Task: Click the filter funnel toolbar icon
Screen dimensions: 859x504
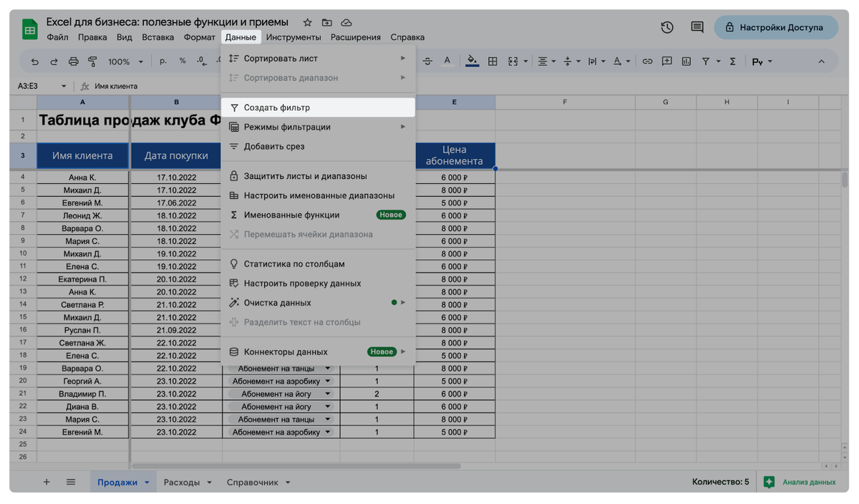Action: click(706, 62)
